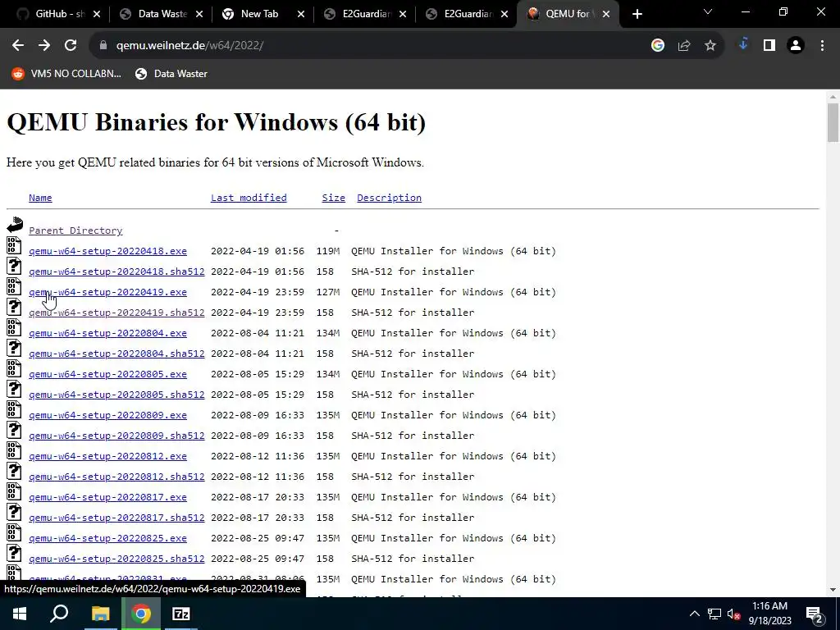Sort listing by Size
Screen dimensions: 840x630
pyautogui.click(x=333, y=198)
